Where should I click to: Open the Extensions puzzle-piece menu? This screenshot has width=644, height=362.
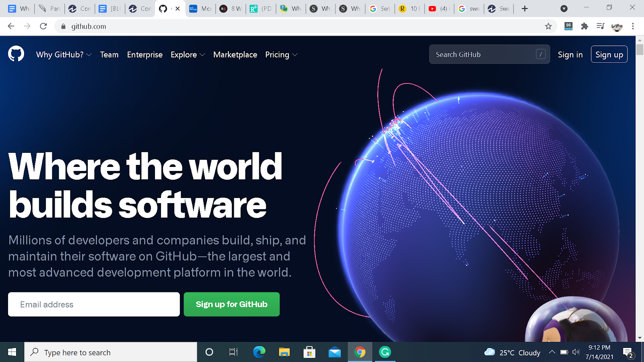point(584,26)
